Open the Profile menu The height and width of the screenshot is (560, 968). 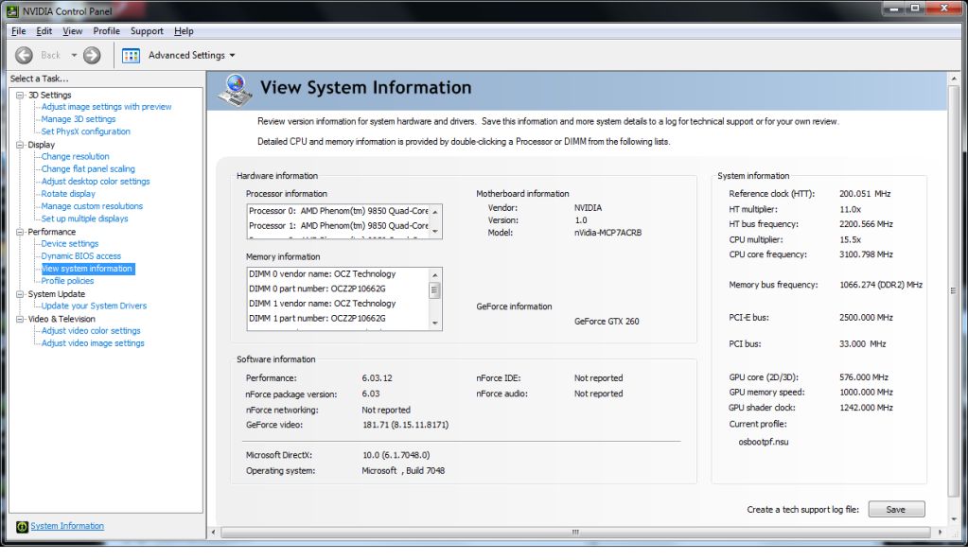pos(106,31)
